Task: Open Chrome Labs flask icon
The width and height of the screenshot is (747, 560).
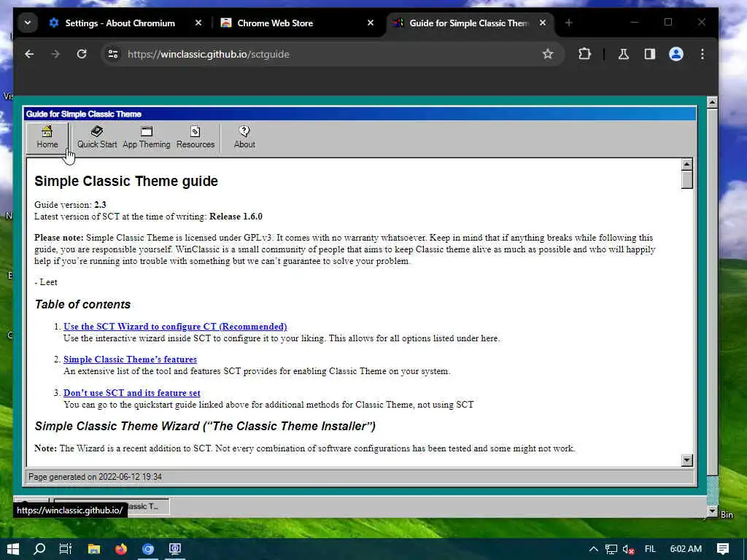Action: click(x=624, y=54)
